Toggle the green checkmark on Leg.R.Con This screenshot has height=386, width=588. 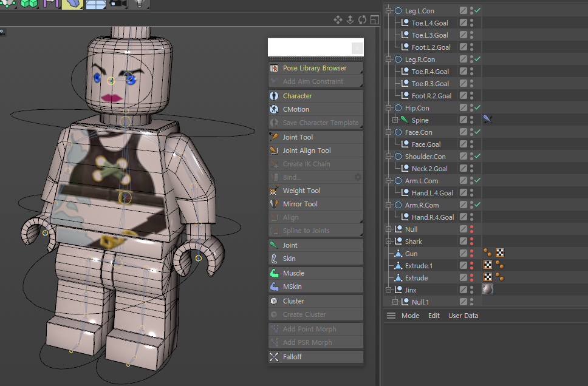[477, 59]
